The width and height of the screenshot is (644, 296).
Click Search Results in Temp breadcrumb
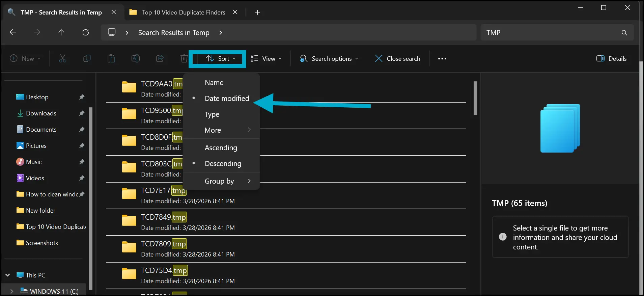click(x=174, y=33)
